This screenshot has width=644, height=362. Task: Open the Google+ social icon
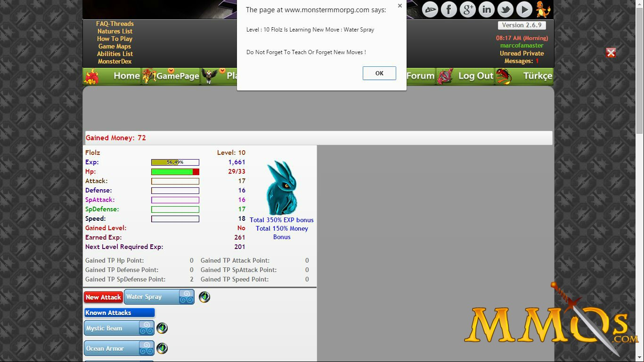point(467,9)
